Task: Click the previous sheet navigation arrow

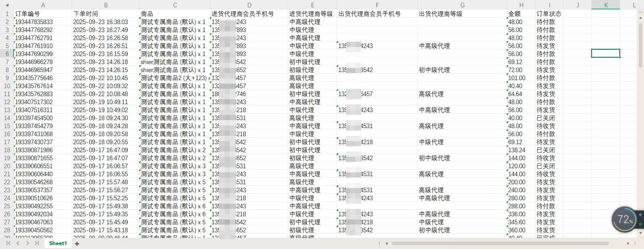Action: pos(18,243)
